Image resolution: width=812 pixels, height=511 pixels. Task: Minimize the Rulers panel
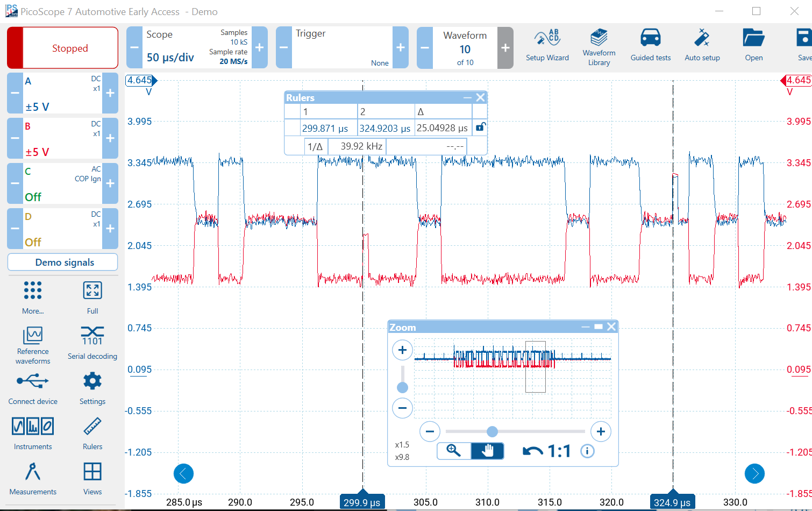point(467,97)
